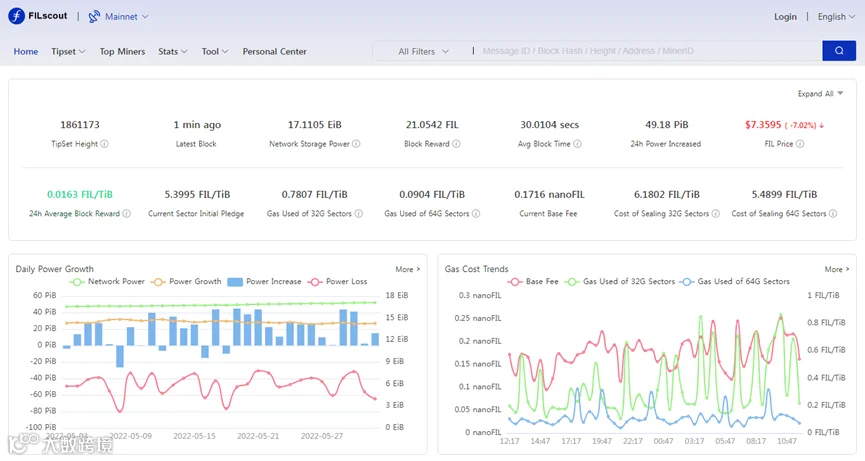The height and width of the screenshot is (461, 865).
Task: Open More link on Gas Cost Trends
Action: click(837, 269)
